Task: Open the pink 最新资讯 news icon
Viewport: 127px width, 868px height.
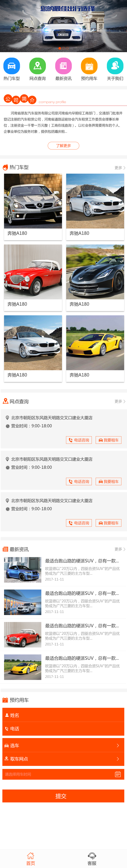Action: click(x=63, y=66)
